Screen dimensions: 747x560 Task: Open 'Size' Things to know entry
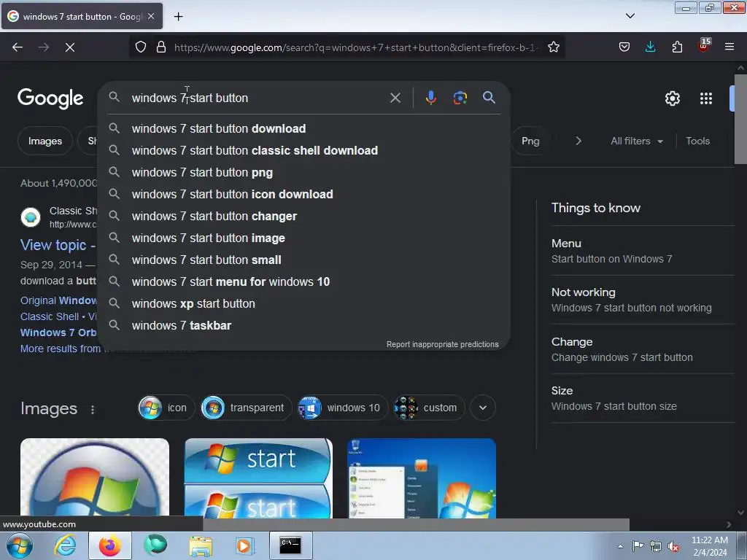[x=643, y=398]
